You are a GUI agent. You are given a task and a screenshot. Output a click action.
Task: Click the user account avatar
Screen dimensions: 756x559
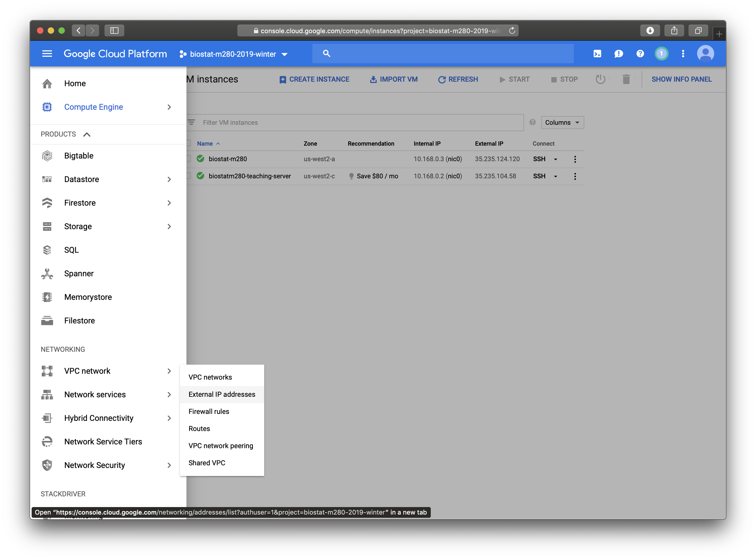705,54
